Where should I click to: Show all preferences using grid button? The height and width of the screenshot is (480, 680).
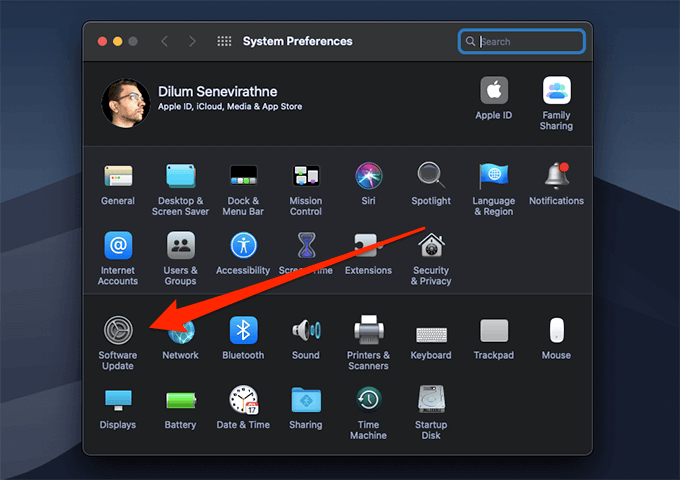point(224,41)
